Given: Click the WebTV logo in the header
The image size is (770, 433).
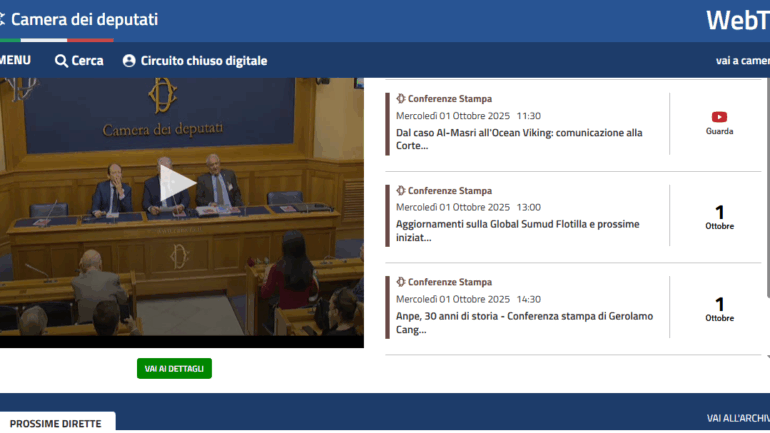Looking at the screenshot, I should click(737, 20).
